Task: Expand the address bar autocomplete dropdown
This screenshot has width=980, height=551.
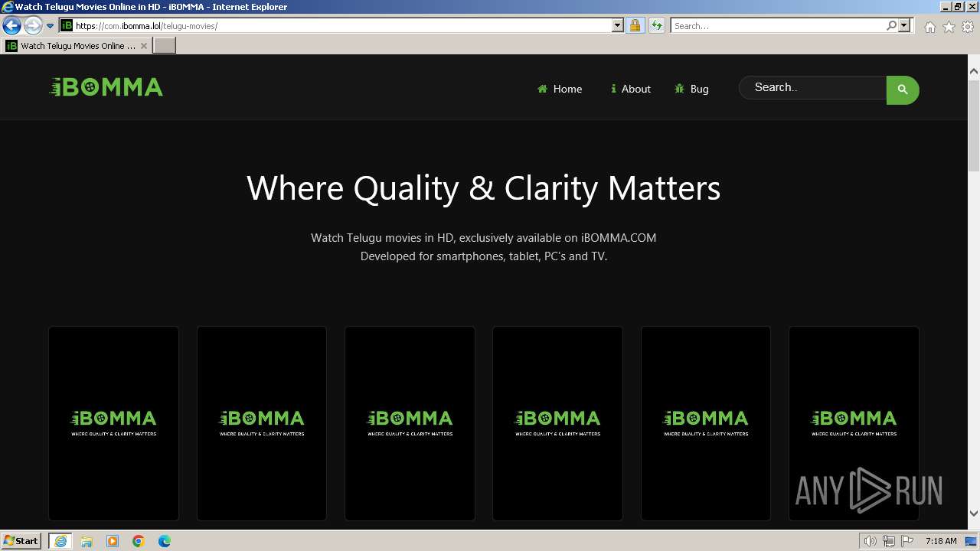Action: click(x=618, y=25)
